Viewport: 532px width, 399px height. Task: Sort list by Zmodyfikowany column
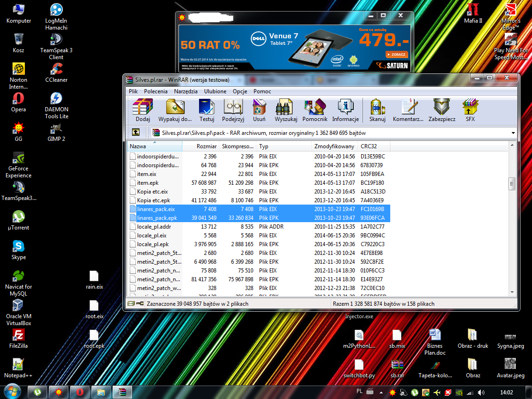pos(334,146)
